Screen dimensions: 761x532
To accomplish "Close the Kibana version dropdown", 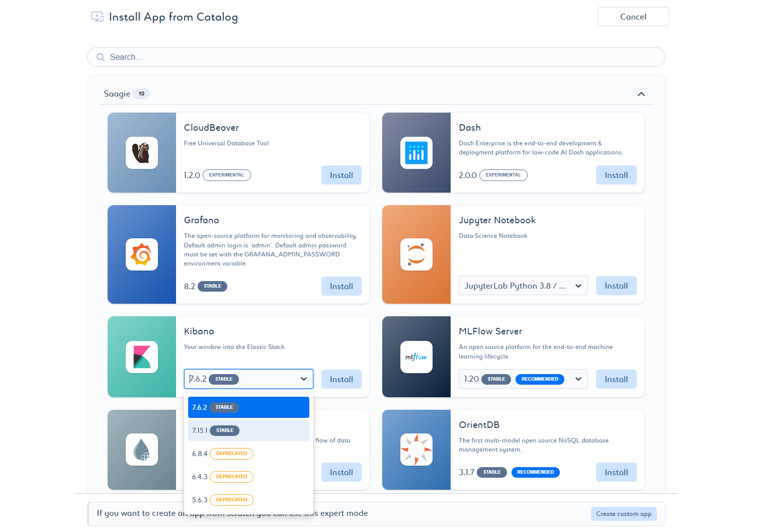I will 304,379.
